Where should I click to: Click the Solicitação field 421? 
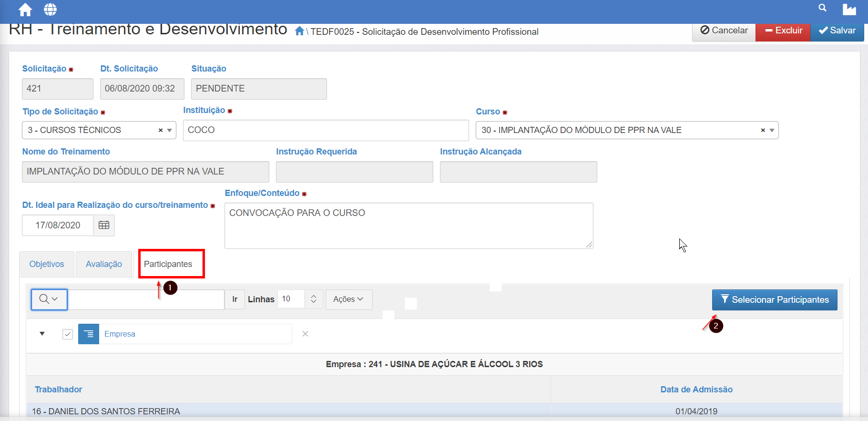click(x=58, y=89)
